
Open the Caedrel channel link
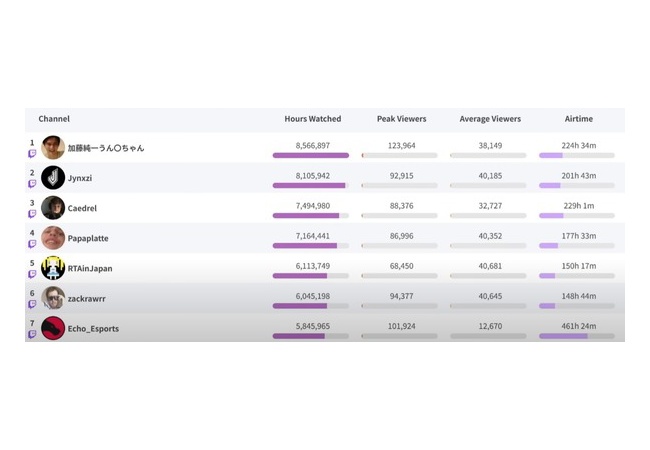pos(82,208)
